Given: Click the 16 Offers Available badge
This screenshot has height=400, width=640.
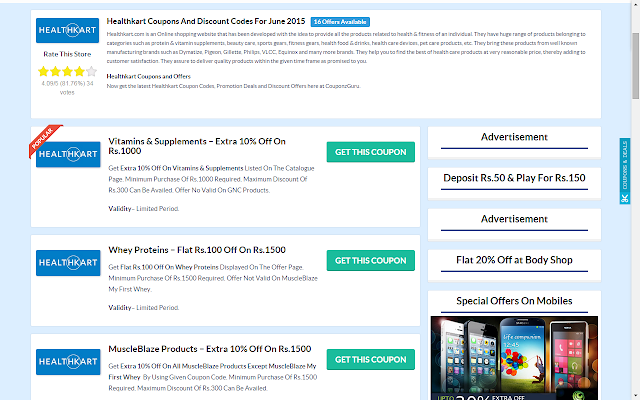Looking at the screenshot, I should point(340,22).
